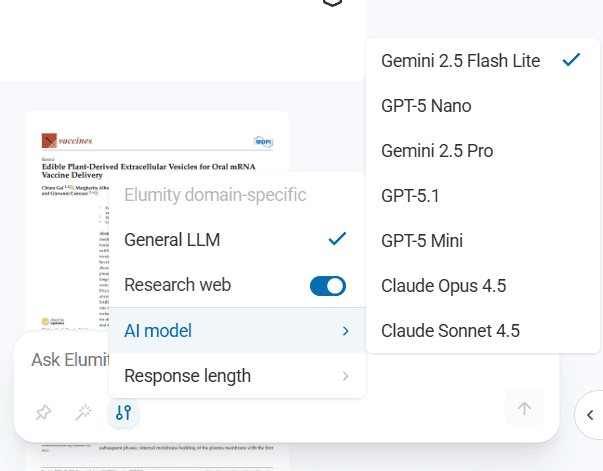603x471 pixels.
Task: Click the magic wand icon
Action: pyautogui.click(x=83, y=412)
